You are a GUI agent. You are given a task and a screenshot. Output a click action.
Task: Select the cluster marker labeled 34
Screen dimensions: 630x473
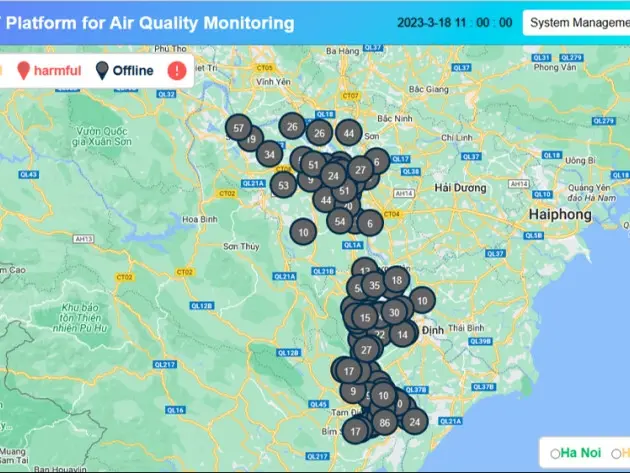269,154
